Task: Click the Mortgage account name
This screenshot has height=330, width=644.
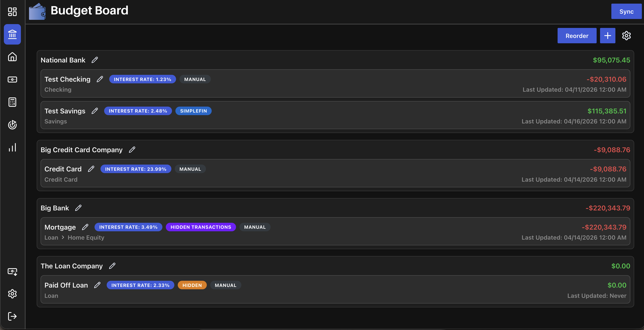Action: (60, 227)
